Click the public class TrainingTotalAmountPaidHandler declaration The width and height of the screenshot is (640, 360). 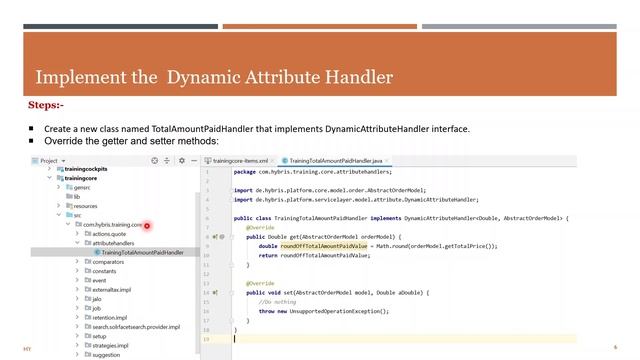[401, 218]
